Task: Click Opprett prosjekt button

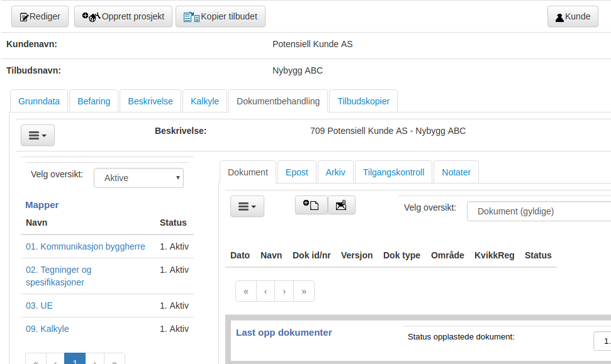Action: point(123,16)
